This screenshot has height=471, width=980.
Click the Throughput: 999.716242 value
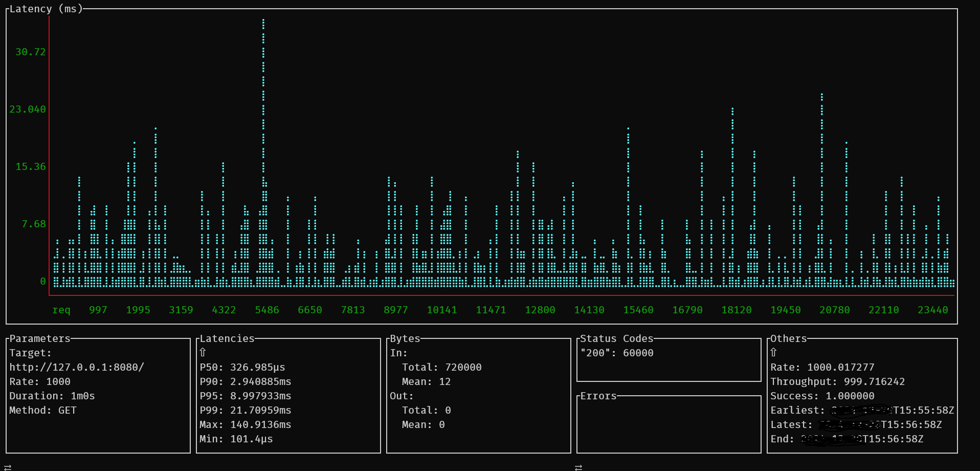tap(838, 381)
